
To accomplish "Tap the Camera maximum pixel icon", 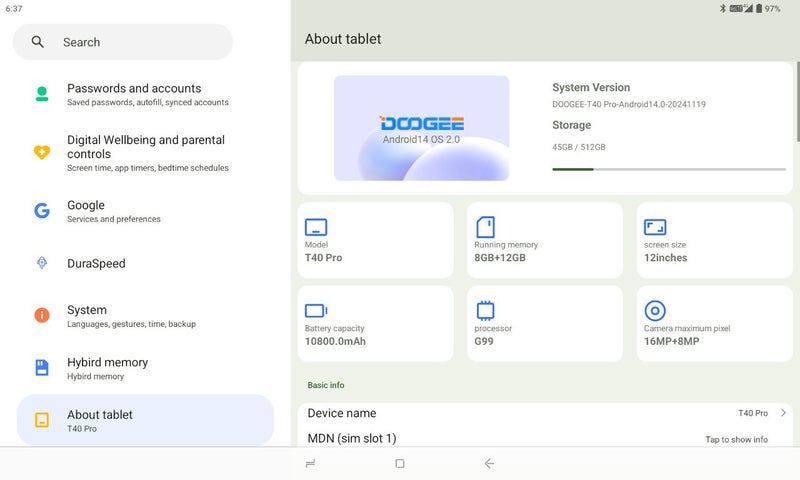I will point(655,310).
